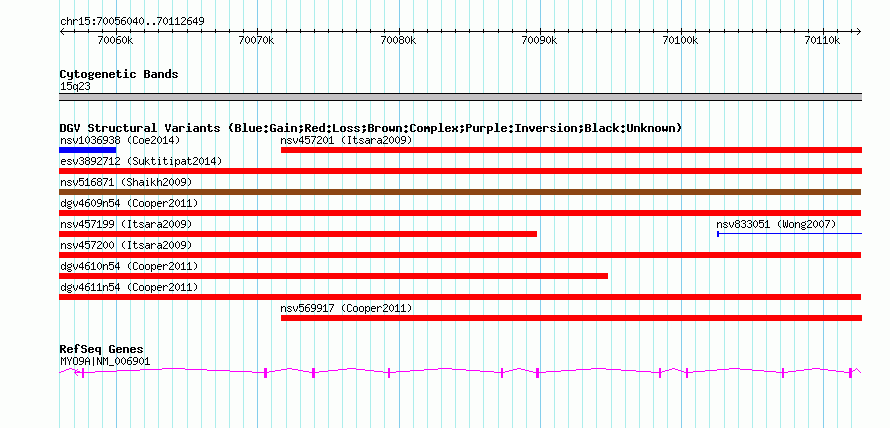Open dgv4609n54 (Cooper2011) variant label
The image size is (890, 428).
129,203
